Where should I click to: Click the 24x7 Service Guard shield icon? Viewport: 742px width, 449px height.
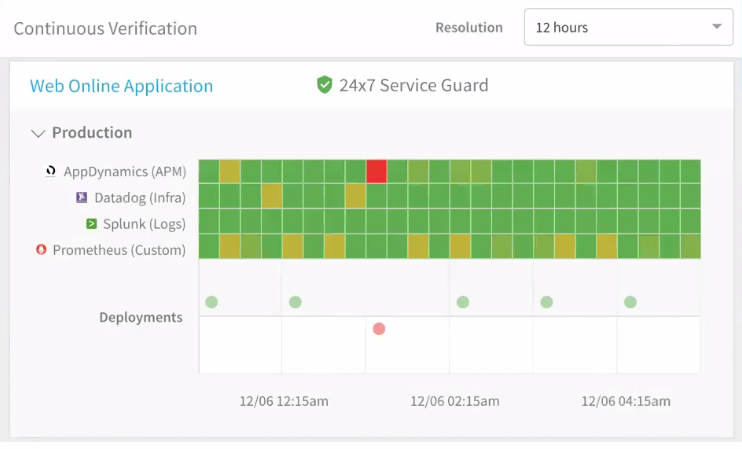click(x=325, y=85)
